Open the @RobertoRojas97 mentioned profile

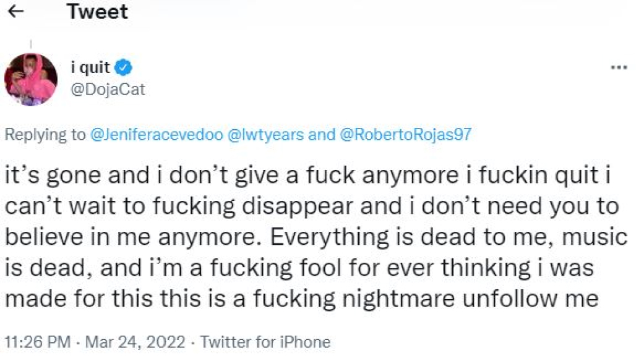(x=405, y=135)
